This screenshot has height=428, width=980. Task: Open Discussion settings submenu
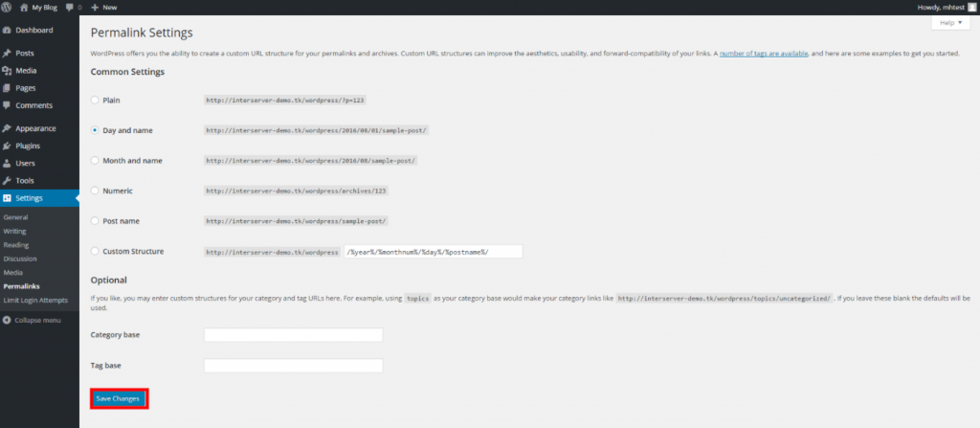(20, 259)
